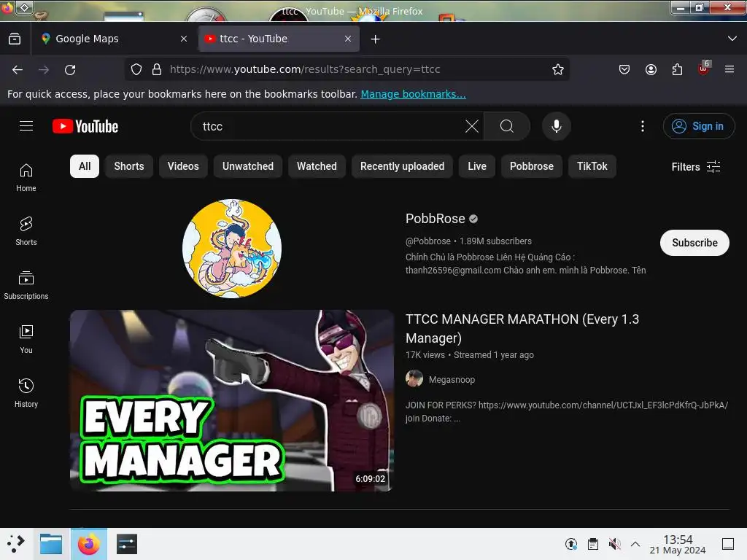The height and width of the screenshot is (560, 747).
Task: Open the Firefox application menu
Action: pyautogui.click(x=729, y=69)
